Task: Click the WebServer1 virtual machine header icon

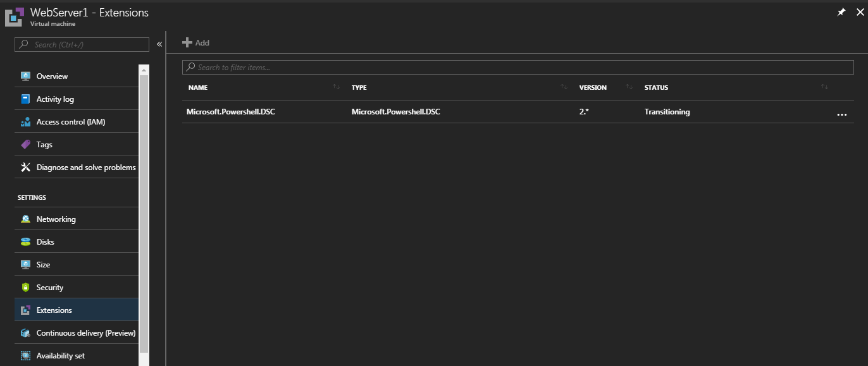Action: [x=14, y=16]
